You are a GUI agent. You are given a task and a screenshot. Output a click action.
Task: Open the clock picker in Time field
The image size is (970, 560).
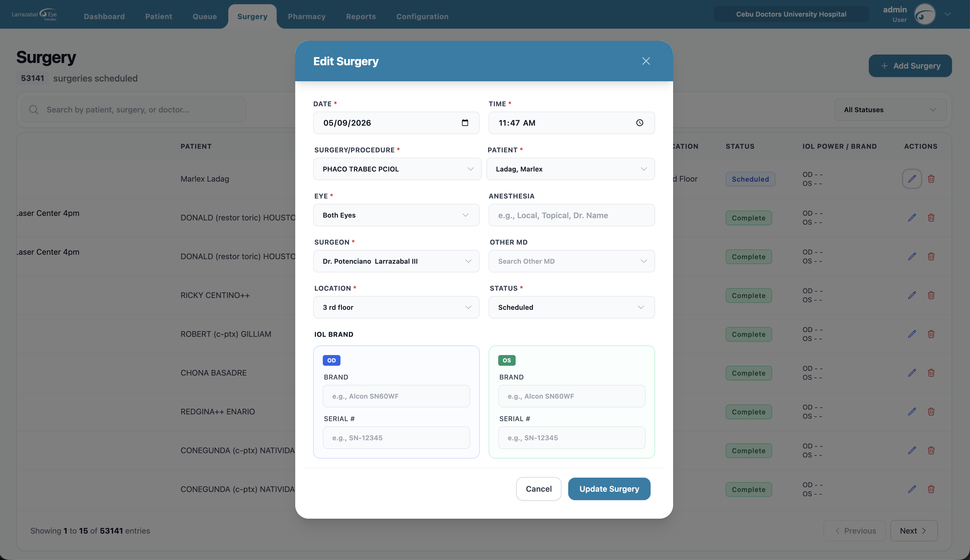[640, 123]
